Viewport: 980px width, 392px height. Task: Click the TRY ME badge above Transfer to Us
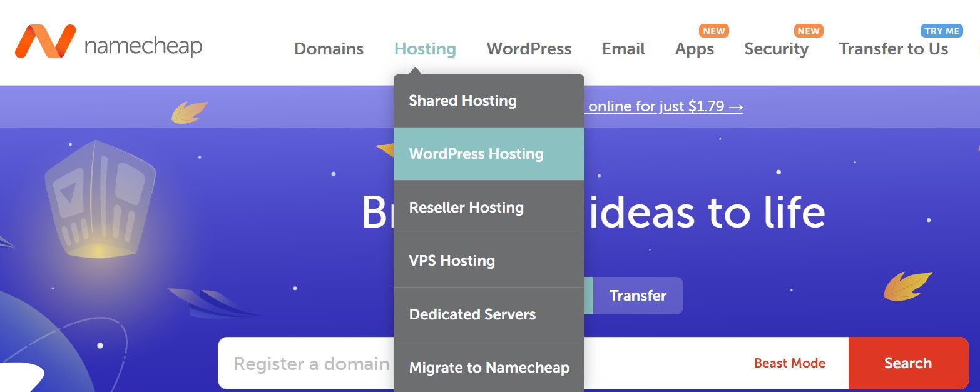click(942, 30)
